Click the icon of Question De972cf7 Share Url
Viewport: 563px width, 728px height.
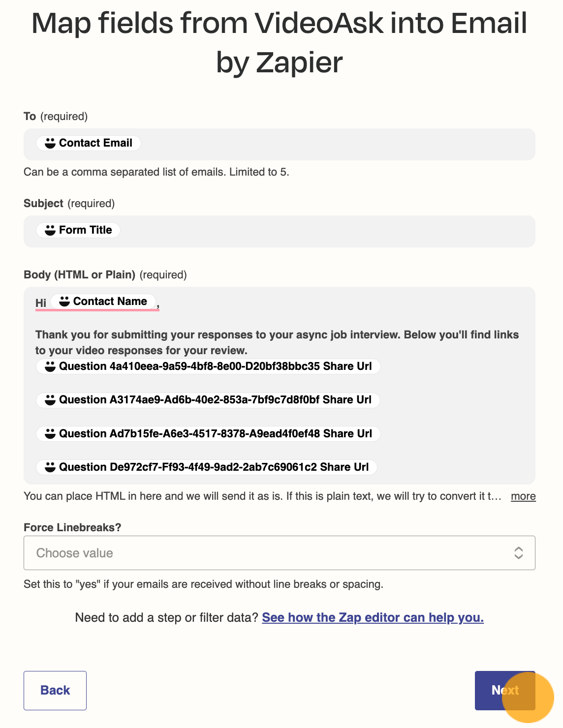click(50, 467)
